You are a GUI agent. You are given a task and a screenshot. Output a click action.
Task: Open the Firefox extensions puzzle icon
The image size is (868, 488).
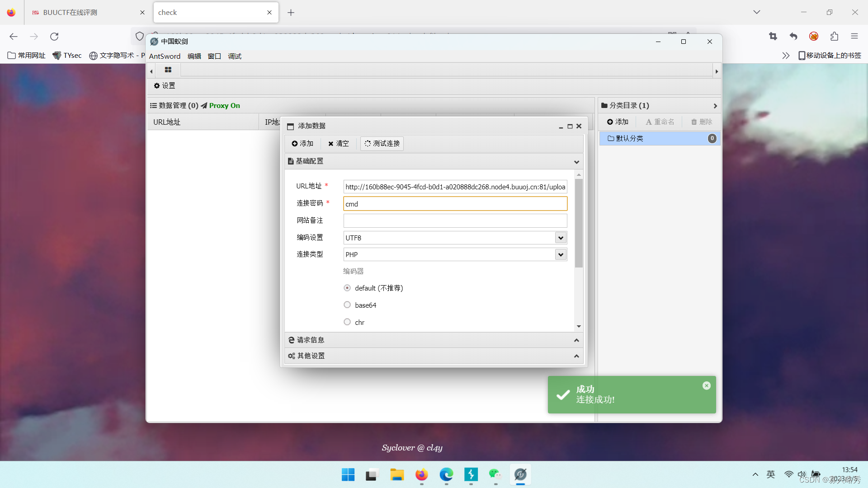[x=834, y=36]
